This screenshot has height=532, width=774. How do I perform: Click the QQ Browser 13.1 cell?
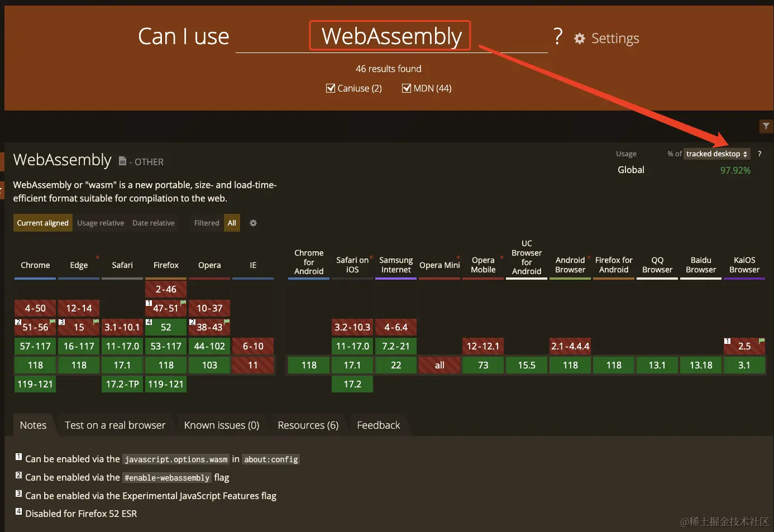coord(657,365)
